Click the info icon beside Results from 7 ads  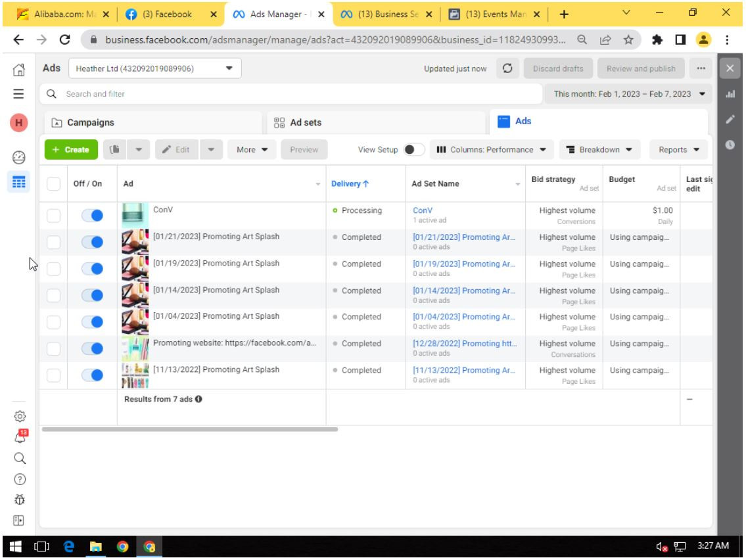(199, 399)
